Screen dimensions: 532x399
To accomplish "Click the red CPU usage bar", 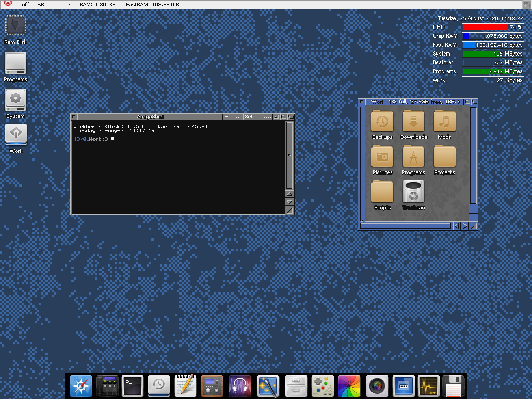I will click(x=485, y=27).
